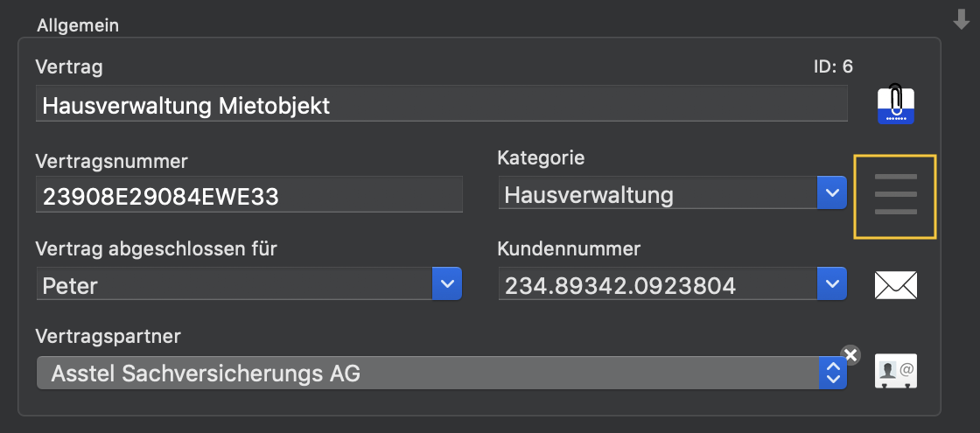This screenshot has width=980, height=433.
Task: Click the down arrow icon at top right
Action: click(x=961, y=18)
